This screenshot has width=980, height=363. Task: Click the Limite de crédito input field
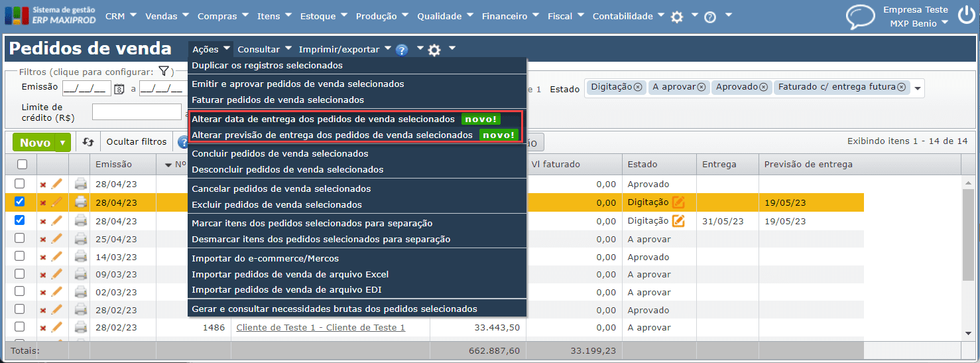pyautogui.click(x=137, y=112)
